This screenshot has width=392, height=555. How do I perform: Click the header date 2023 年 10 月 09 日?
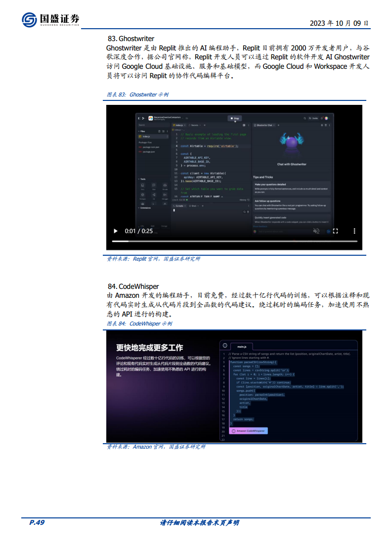(339, 23)
